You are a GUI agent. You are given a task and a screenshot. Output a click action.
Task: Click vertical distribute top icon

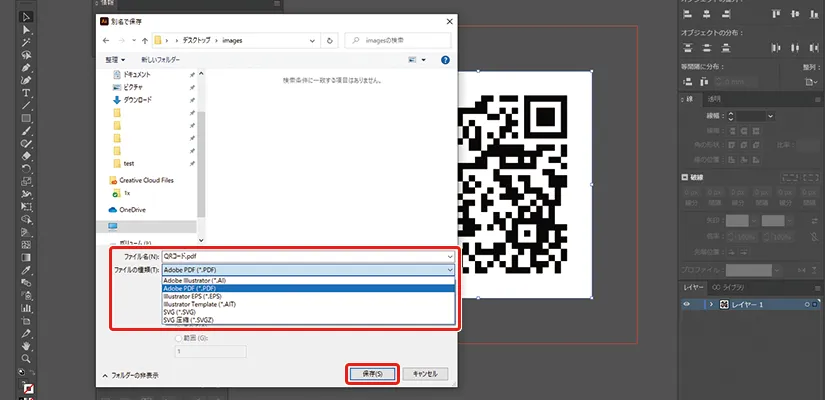coord(687,48)
